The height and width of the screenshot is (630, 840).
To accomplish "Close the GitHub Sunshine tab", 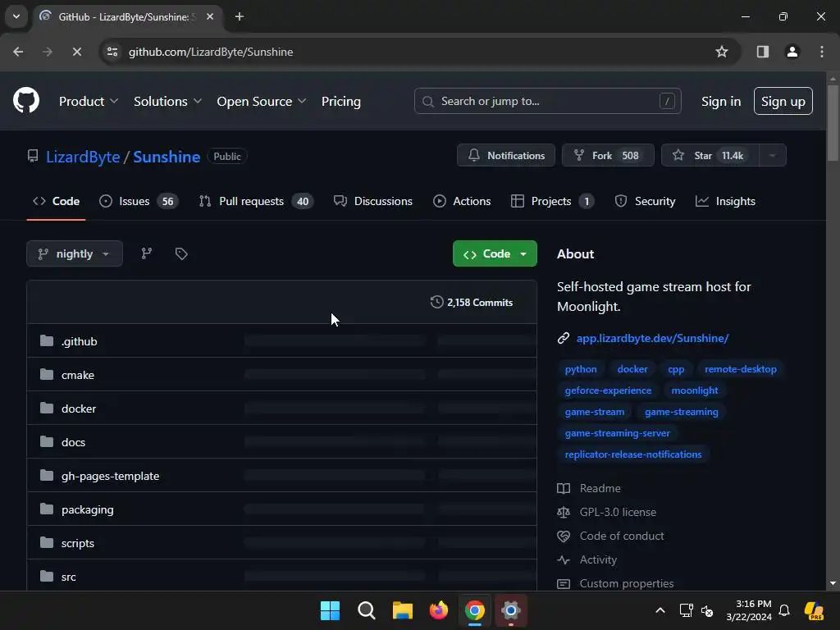I will tap(210, 16).
